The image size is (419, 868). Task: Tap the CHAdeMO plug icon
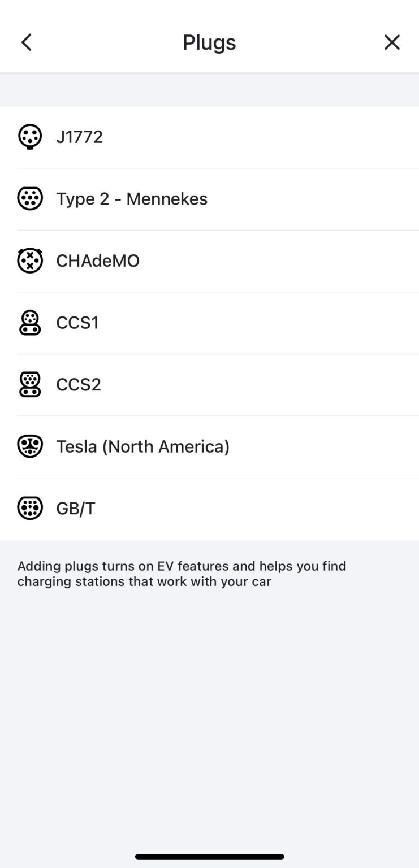point(30,261)
